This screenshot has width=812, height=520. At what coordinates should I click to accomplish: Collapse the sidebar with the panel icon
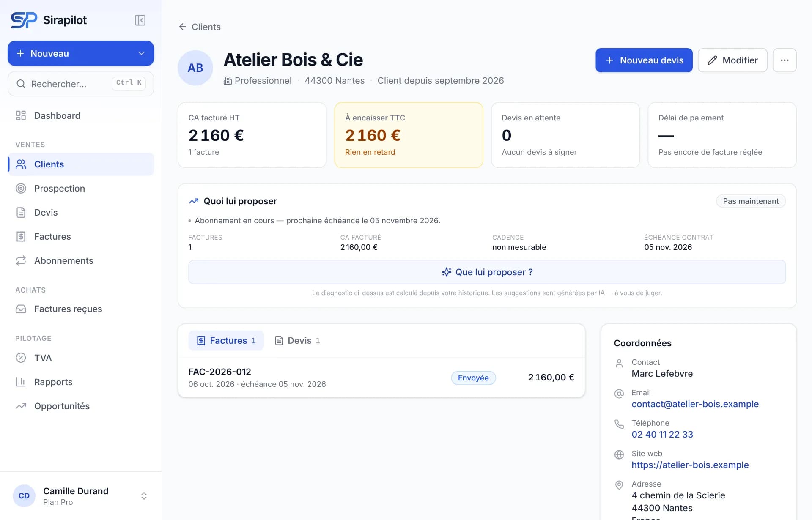[x=140, y=20]
